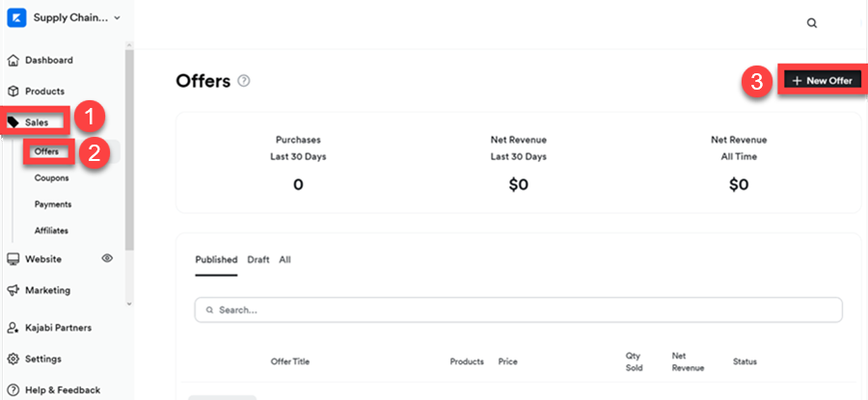The width and height of the screenshot is (868, 400).
Task: Click the Marketing megaphone icon
Action: pyautogui.click(x=14, y=290)
